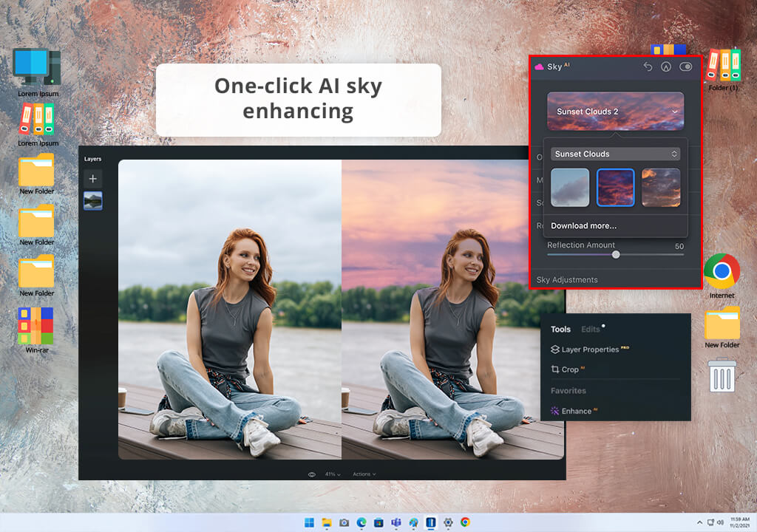Viewport: 757px width, 532px height.
Task: Click the active dark-blue app taskbar icon
Action: pos(431,522)
